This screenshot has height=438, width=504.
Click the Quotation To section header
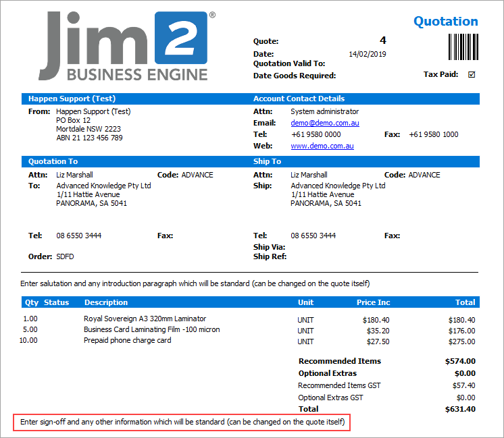pos(53,161)
